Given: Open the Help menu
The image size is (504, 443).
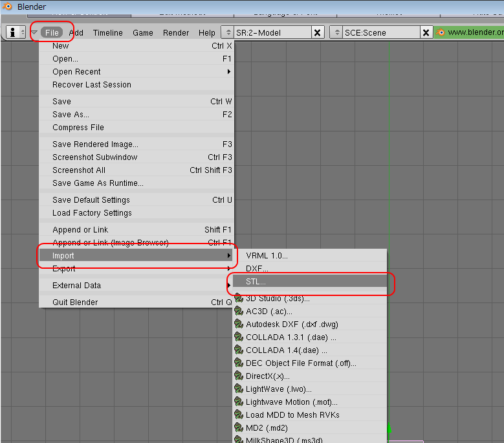Looking at the screenshot, I should point(206,33).
